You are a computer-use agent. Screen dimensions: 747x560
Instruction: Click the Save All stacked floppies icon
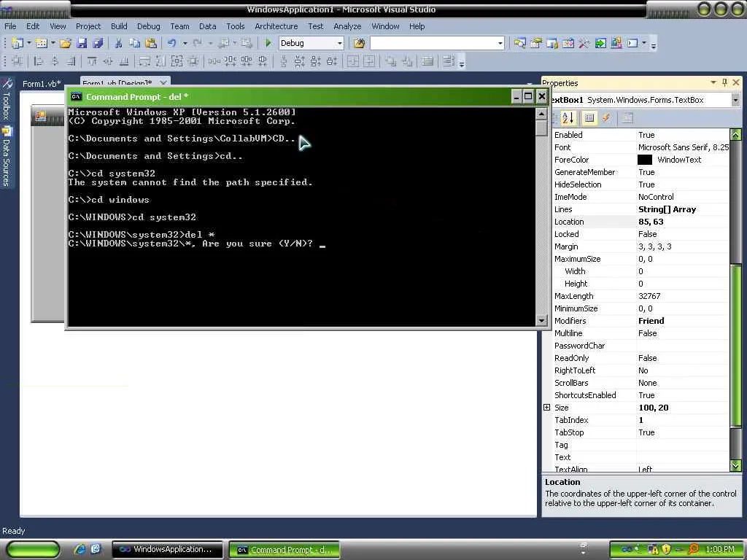coord(98,43)
